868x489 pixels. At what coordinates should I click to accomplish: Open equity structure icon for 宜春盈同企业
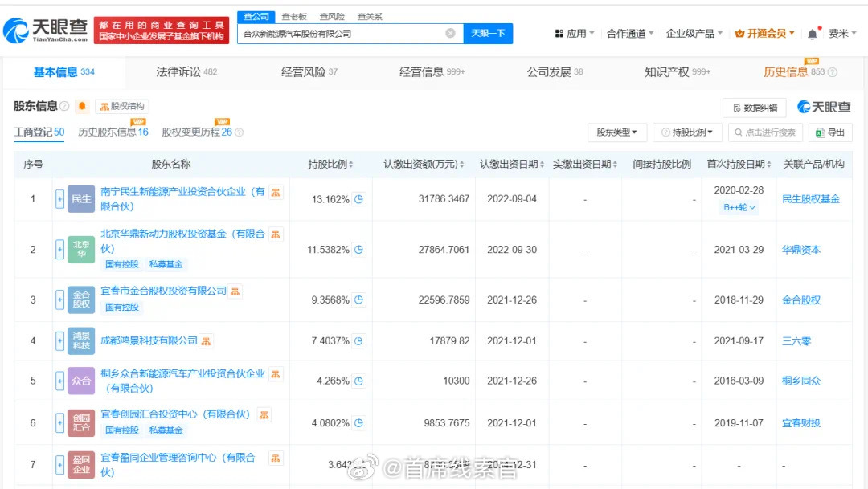[x=275, y=458]
